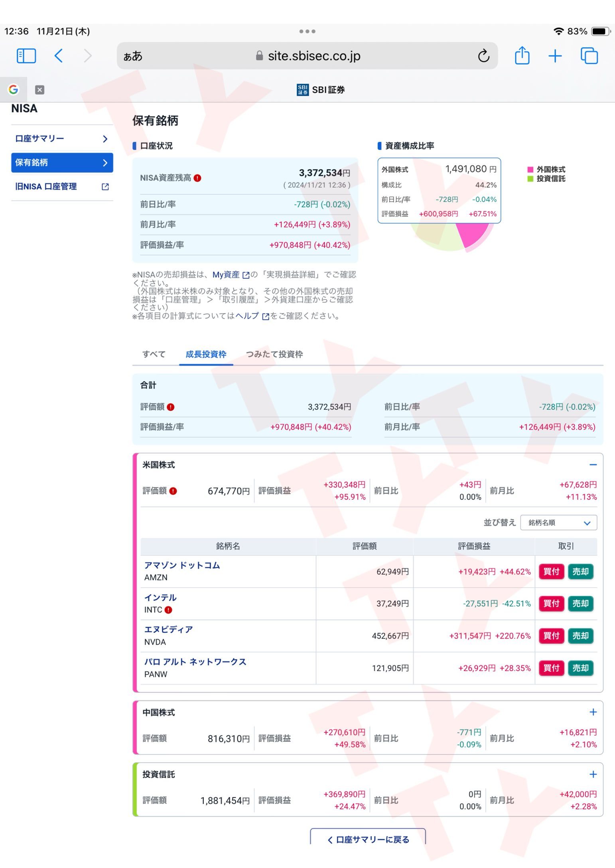Screen dimensions: 615x868
Task: Expand the 投資信託 section with plus
Action: click(x=593, y=774)
